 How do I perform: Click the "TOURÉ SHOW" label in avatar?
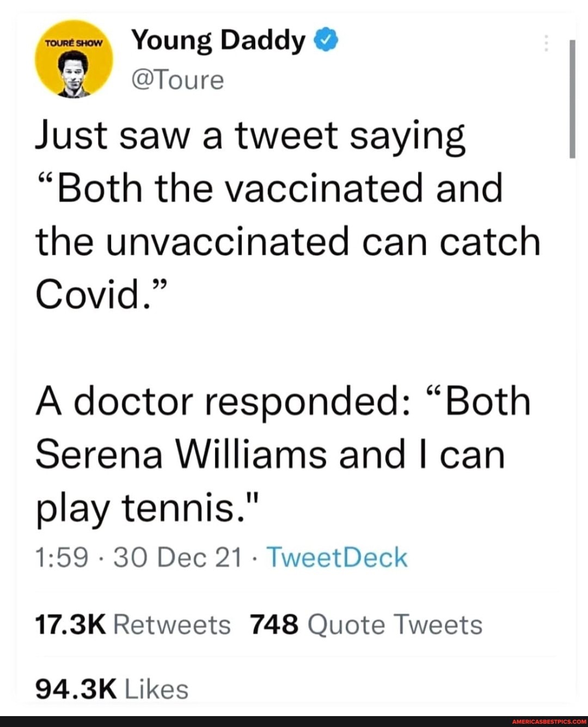(x=73, y=44)
